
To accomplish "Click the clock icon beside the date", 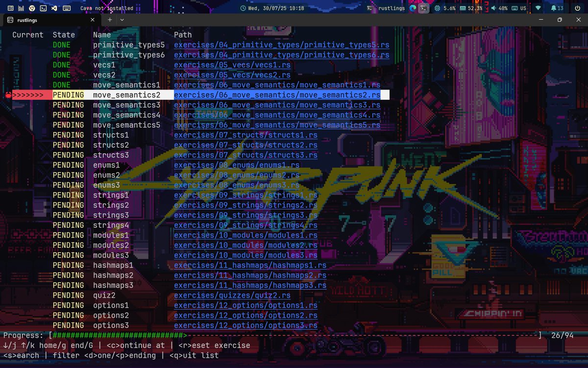I will pyautogui.click(x=243, y=8).
